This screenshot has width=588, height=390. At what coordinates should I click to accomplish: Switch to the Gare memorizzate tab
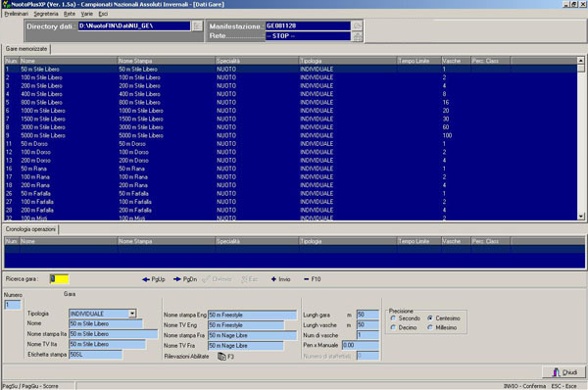[26, 49]
